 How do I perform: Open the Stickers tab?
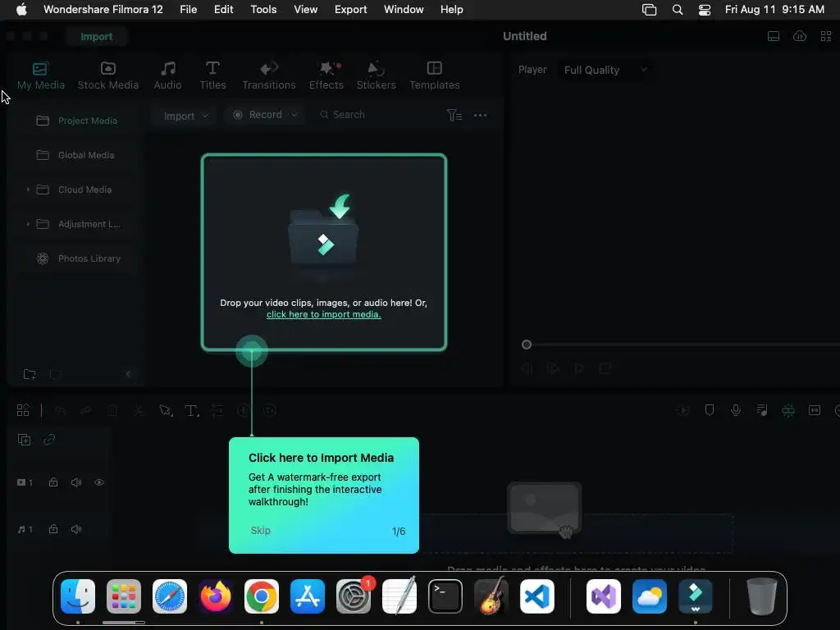point(376,75)
